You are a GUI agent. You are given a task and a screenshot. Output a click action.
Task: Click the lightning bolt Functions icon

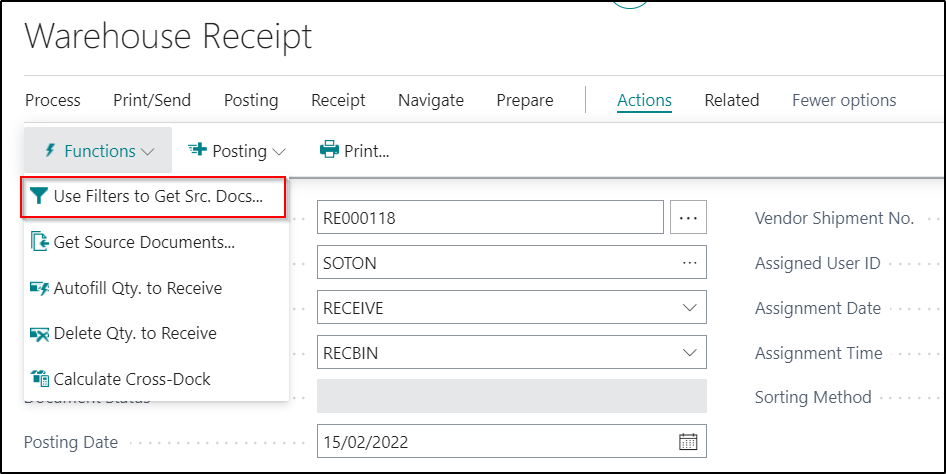coord(50,151)
